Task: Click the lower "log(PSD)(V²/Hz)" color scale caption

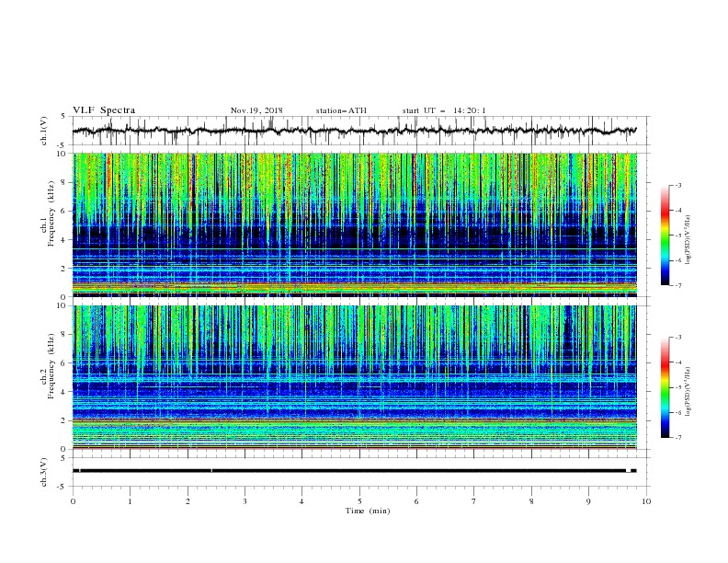Action: pyautogui.click(x=688, y=392)
